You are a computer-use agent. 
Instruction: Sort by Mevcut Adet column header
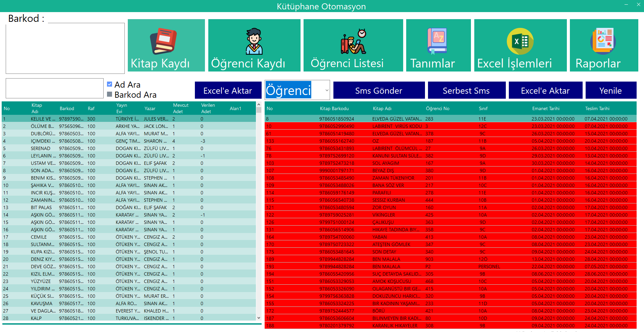pos(180,108)
